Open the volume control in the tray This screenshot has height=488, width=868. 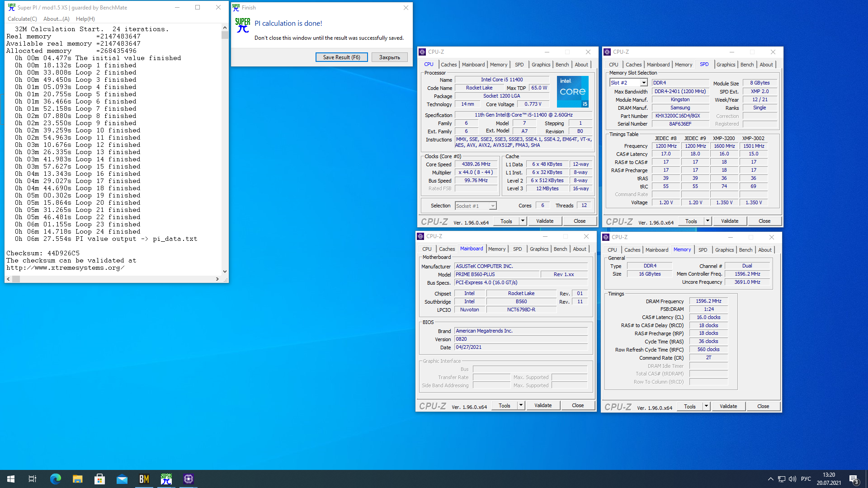793,479
